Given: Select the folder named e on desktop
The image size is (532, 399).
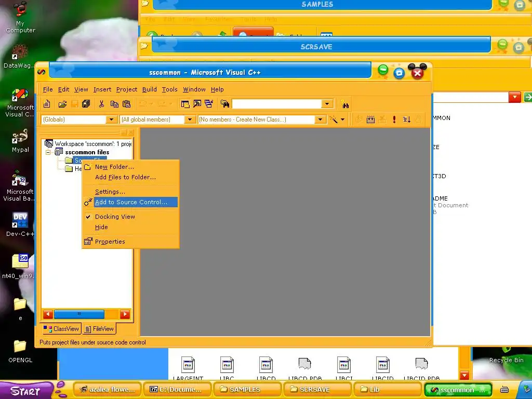Looking at the screenshot, I should click(x=20, y=309).
